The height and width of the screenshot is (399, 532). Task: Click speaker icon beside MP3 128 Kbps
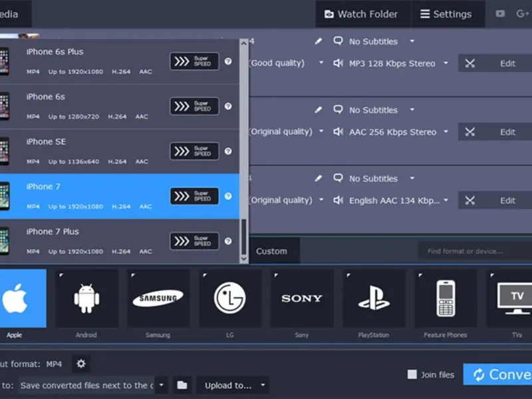point(338,63)
